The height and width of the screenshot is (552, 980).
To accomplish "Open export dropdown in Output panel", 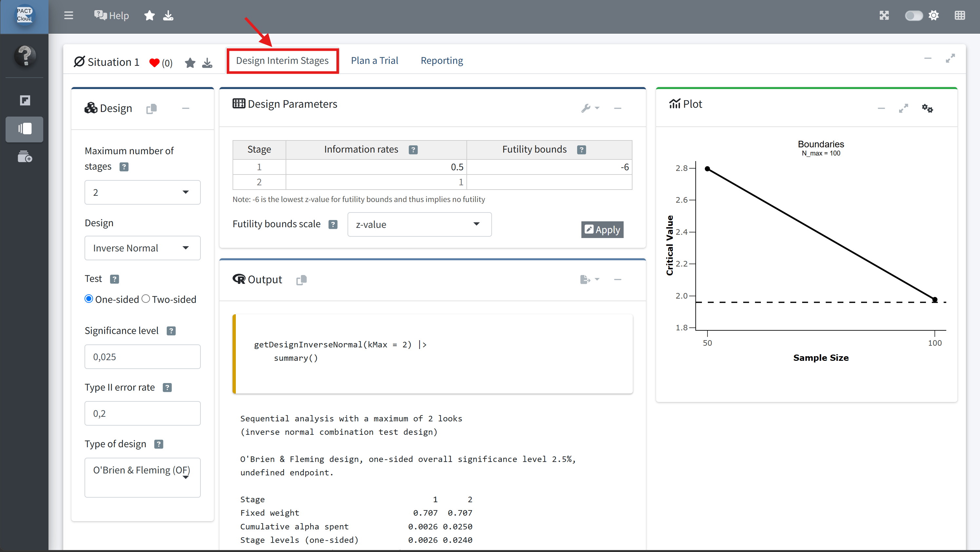I will [x=590, y=279].
